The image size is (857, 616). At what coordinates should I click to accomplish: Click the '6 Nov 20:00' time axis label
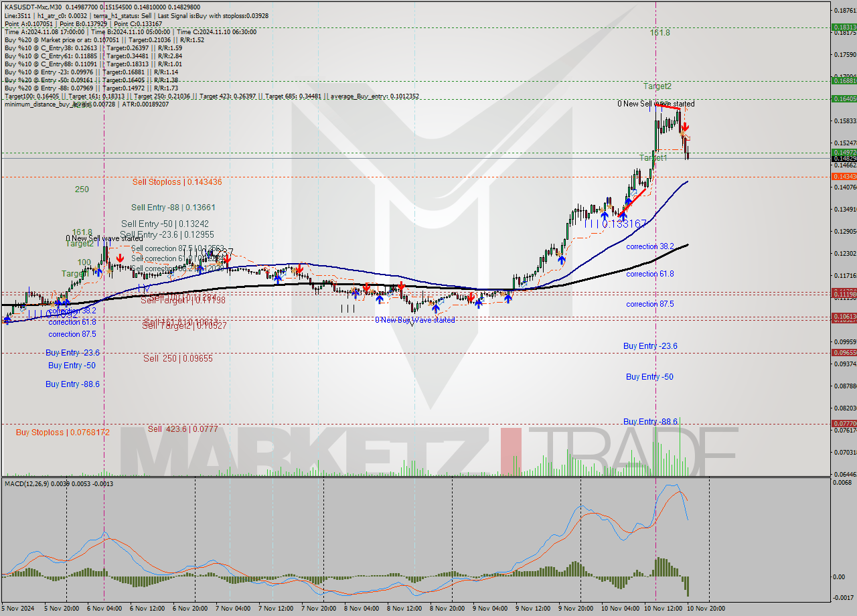[191, 609]
